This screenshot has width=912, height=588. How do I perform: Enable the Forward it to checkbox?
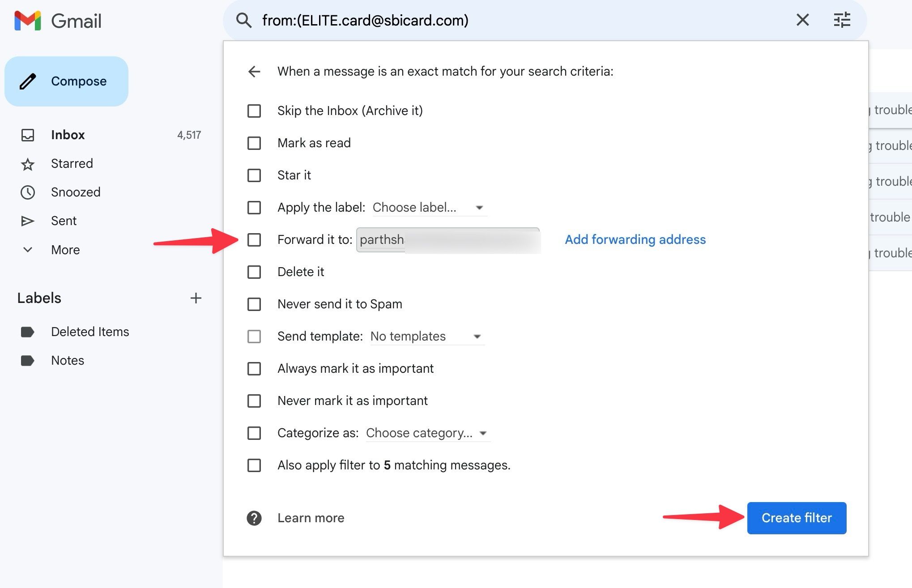click(255, 239)
